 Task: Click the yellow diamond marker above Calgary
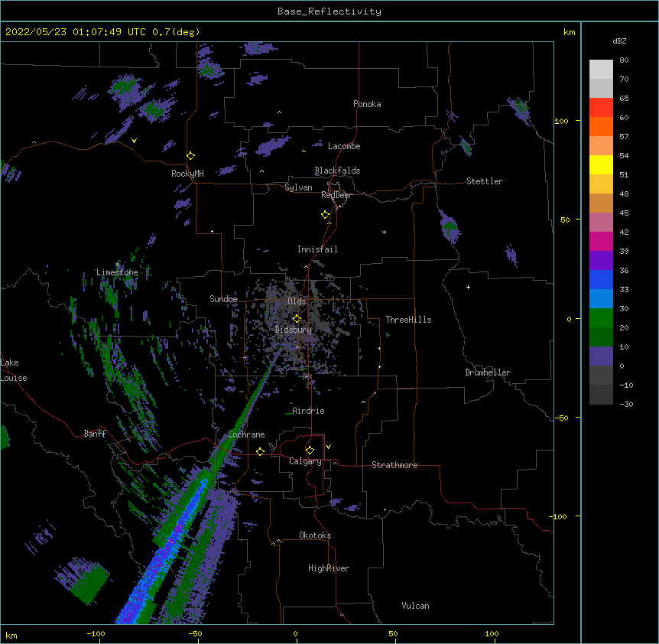310,450
